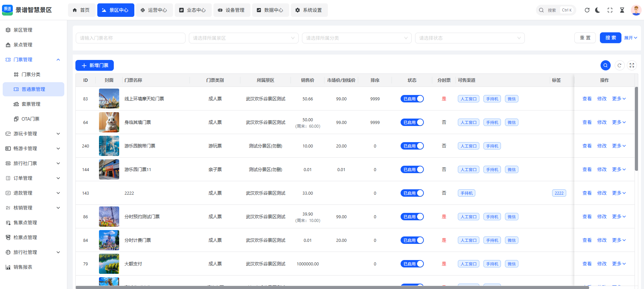Switch to 设备管理 tab

[x=232, y=10]
